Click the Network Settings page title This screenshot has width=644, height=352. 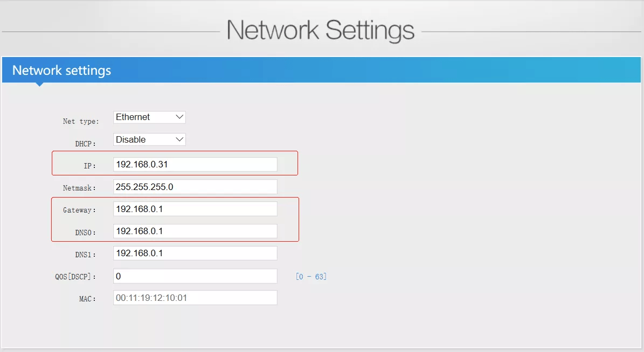pos(321,30)
